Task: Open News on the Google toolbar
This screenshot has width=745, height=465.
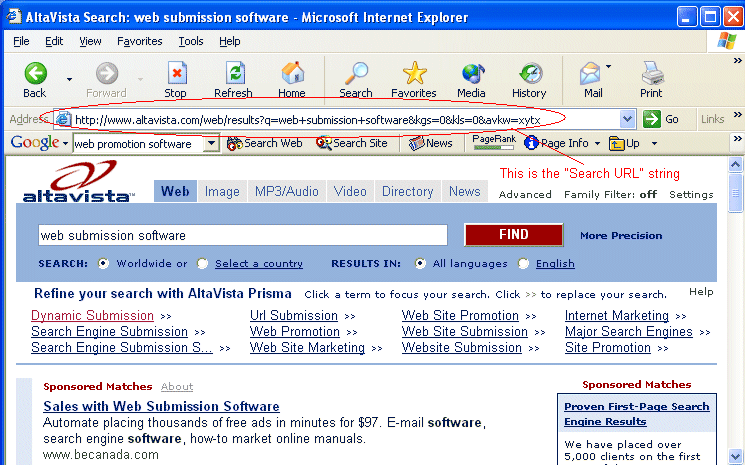Action: click(x=430, y=143)
